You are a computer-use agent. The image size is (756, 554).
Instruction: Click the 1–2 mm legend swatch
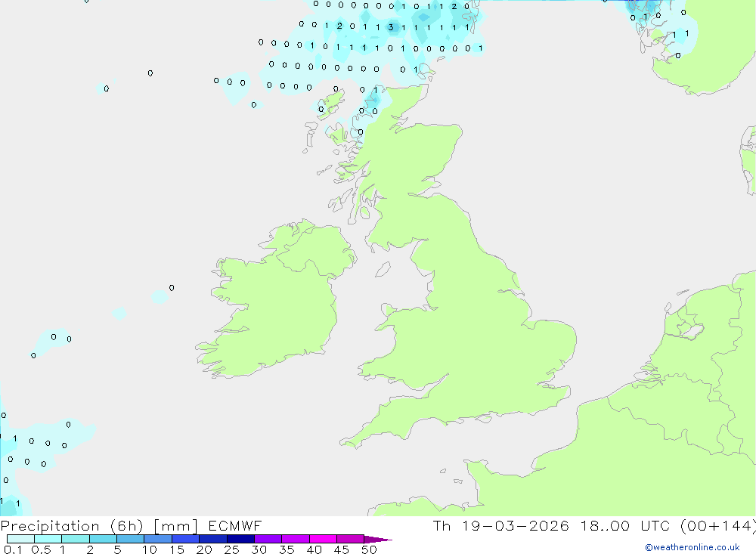tap(75, 539)
